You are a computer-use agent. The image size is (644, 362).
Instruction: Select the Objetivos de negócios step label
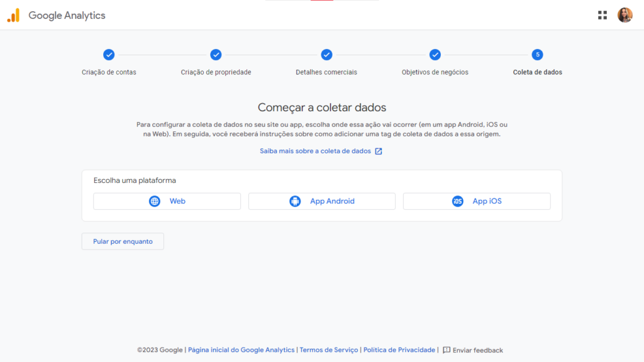[435, 72]
